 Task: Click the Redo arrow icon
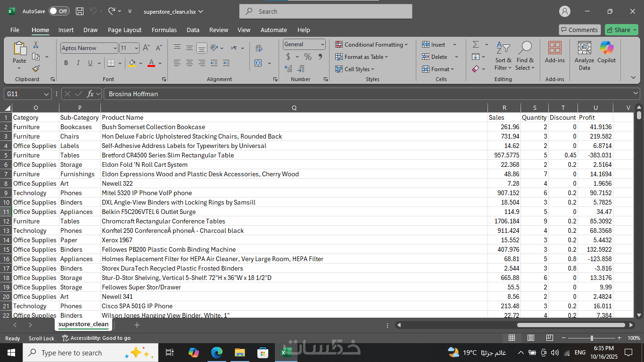[x=112, y=11]
